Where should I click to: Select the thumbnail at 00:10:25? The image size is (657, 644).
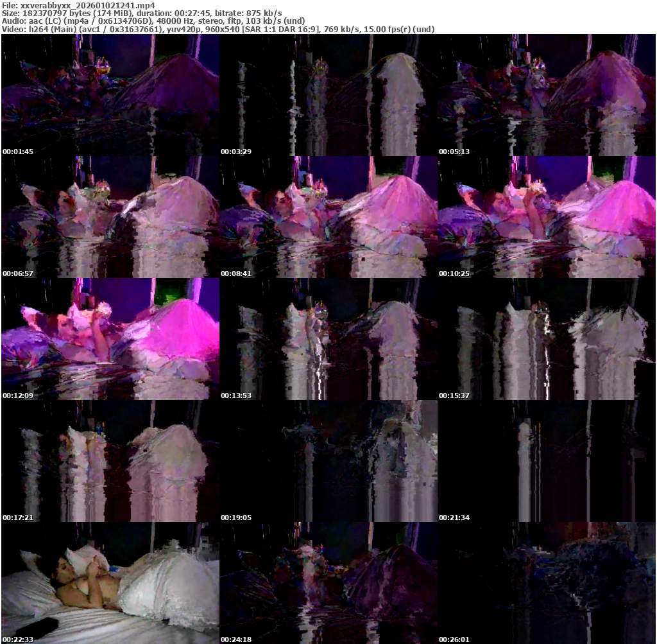click(547, 217)
